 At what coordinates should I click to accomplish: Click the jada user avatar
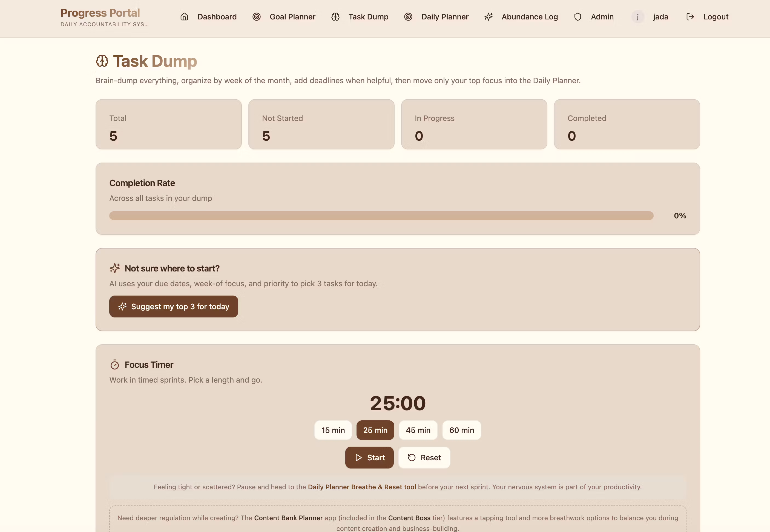(638, 17)
